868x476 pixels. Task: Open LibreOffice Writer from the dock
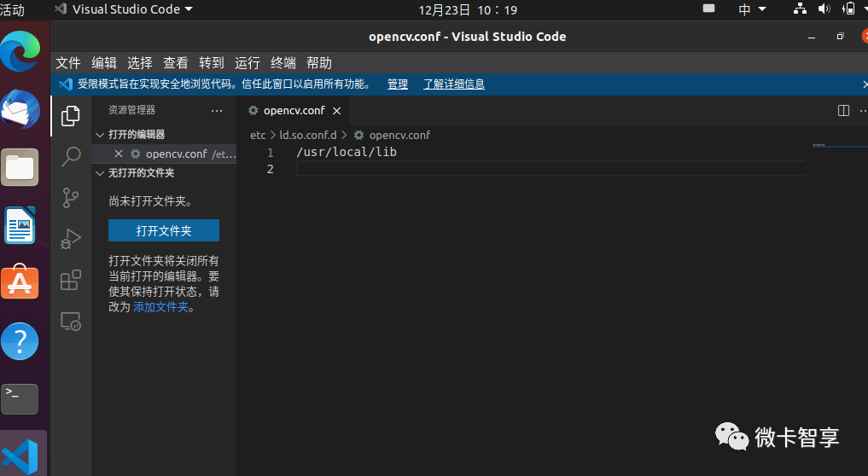click(x=20, y=225)
